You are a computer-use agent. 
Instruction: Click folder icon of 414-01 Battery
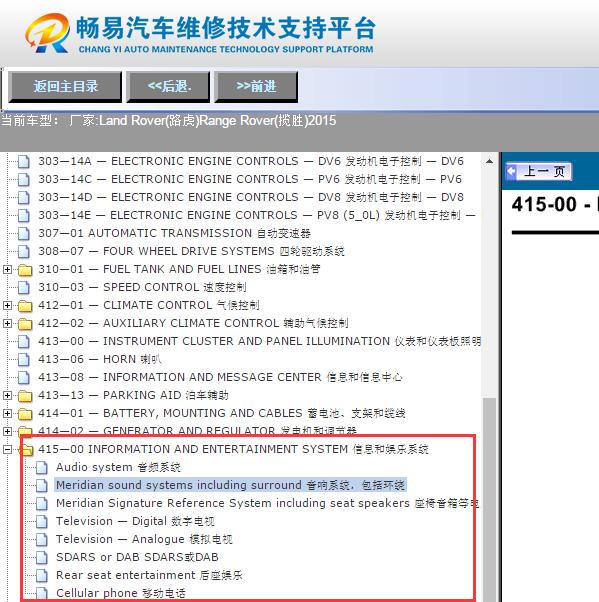click(25, 414)
